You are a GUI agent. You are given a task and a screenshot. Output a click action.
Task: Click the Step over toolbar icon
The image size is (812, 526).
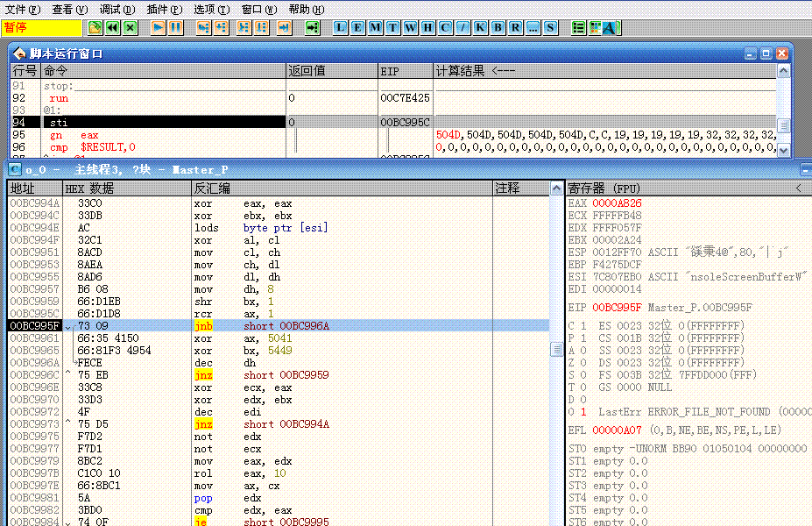[x=221, y=27]
